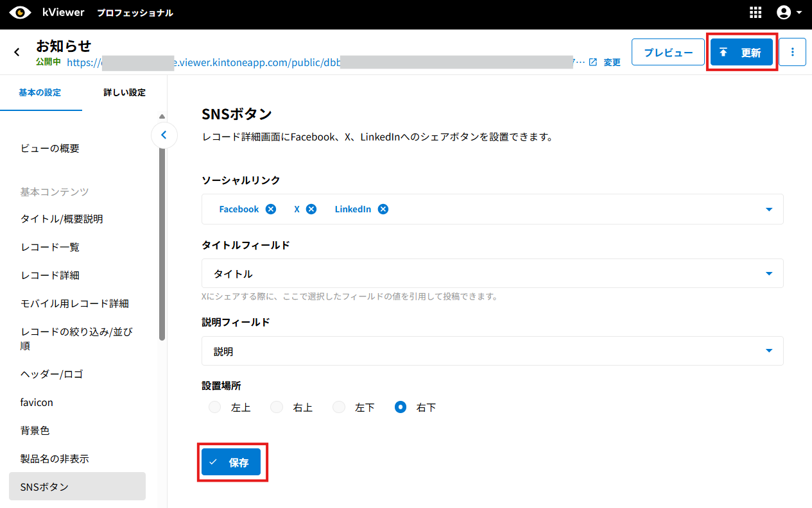Viewport: 812px width, 508px height.
Task: Remove the Facebook social link chip
Action: pyautogui.click(x=271, y=209)
